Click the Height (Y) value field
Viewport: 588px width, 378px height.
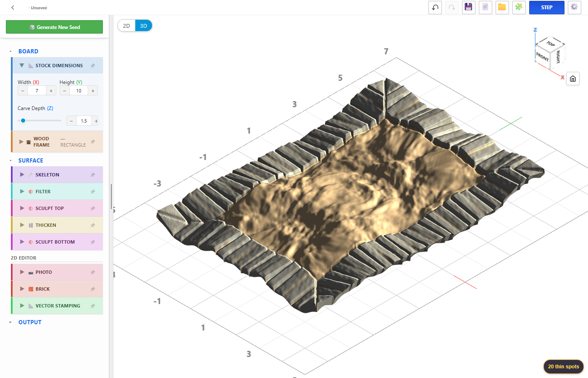point(79,91)
